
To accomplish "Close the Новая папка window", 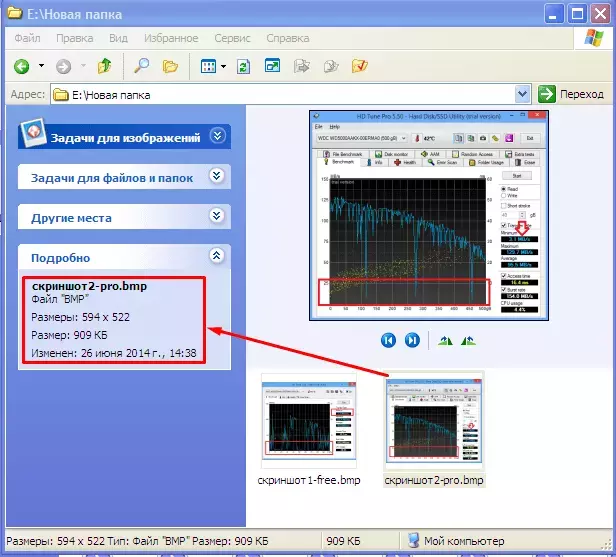I will 601,14.
